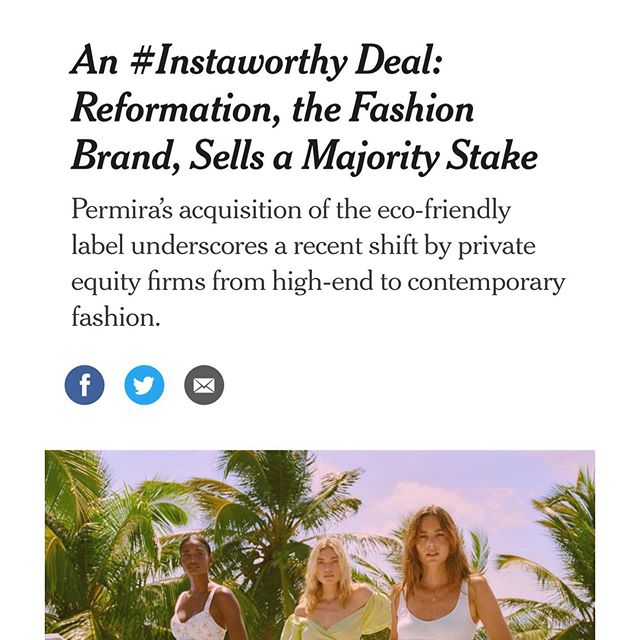Share the article on Facebook

coord(84,385)
